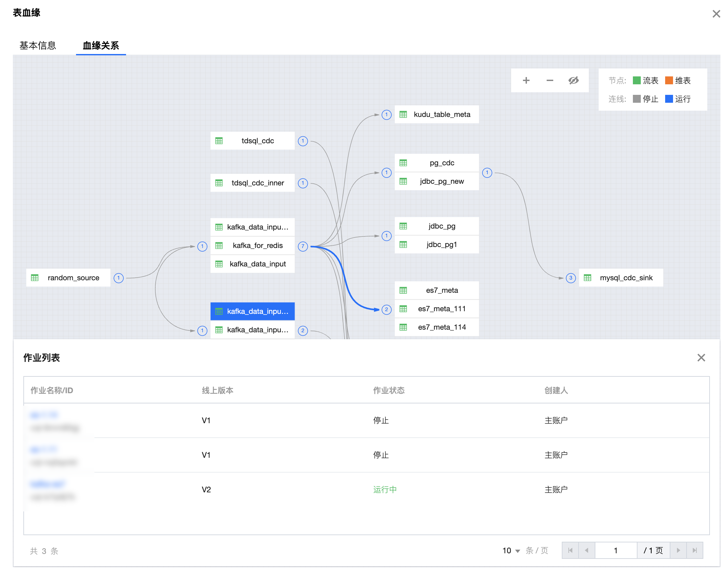Click the table icon of tdsql_cdc_inner node

219,183
